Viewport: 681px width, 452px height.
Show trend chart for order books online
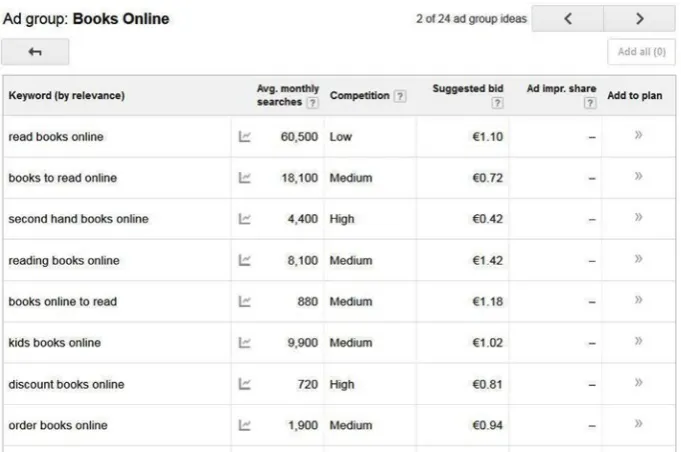click(245, 425)
